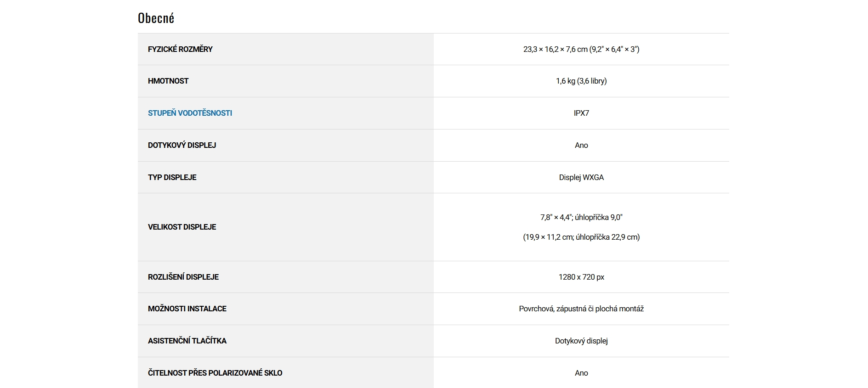Click the Dotykový displej row label
The image size is (868, 388).
[x=182, y=145]
